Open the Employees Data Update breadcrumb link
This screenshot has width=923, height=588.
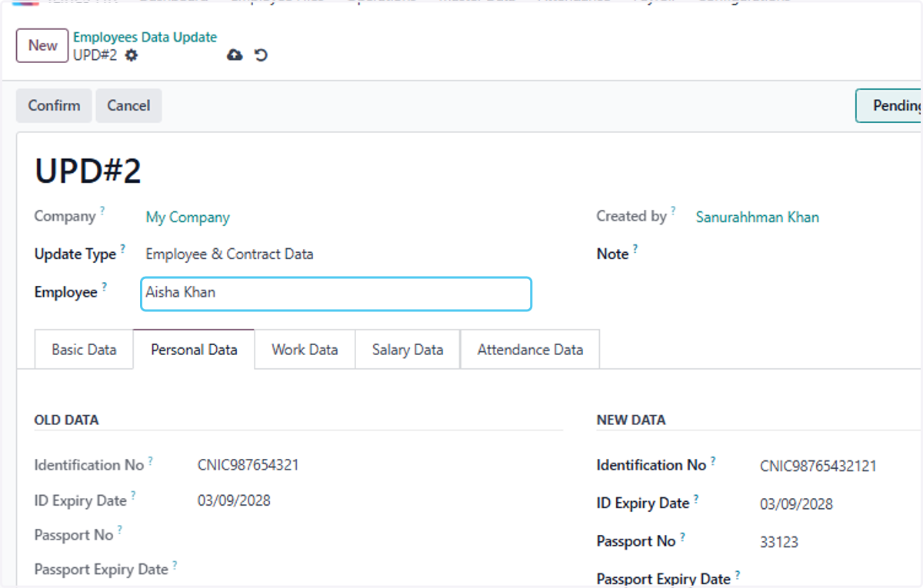(x=145, y=37)
